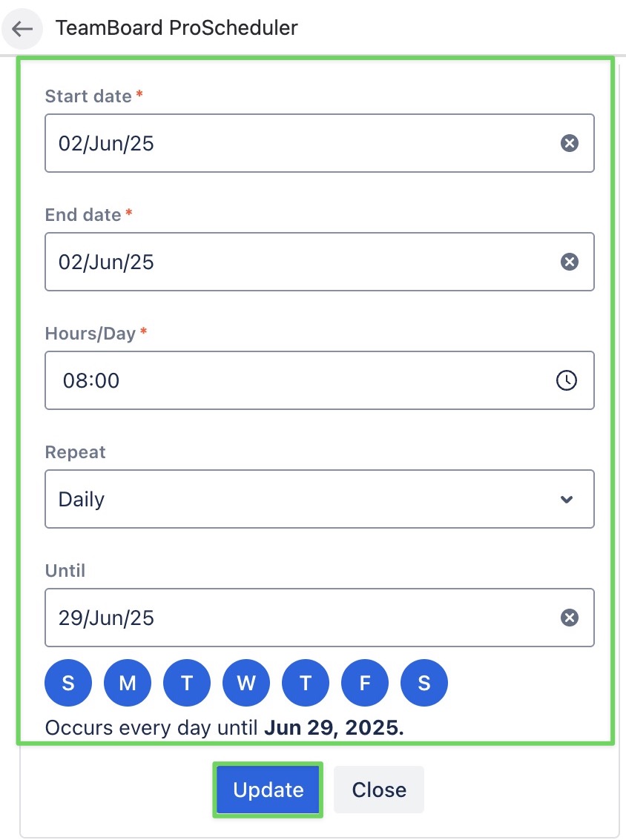Open the Repeat frequency dropdown
The image size is (626, 840).
[319, 498]
